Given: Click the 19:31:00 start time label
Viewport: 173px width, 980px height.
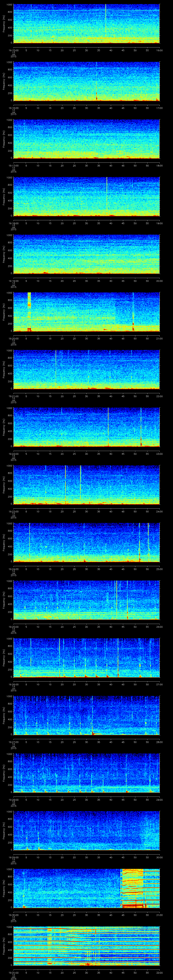Looking at the screenshot, I should point(14,972).
